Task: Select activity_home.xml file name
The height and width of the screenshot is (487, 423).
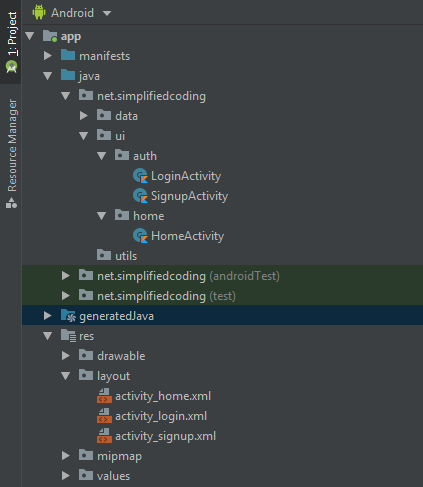Action: point(163,396)
